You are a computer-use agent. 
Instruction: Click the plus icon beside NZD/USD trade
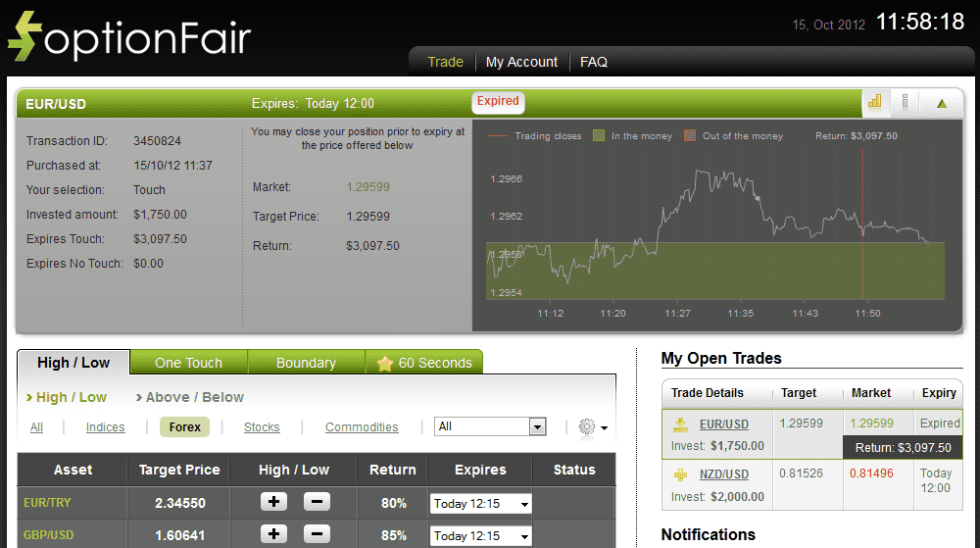tap(680, 474)
